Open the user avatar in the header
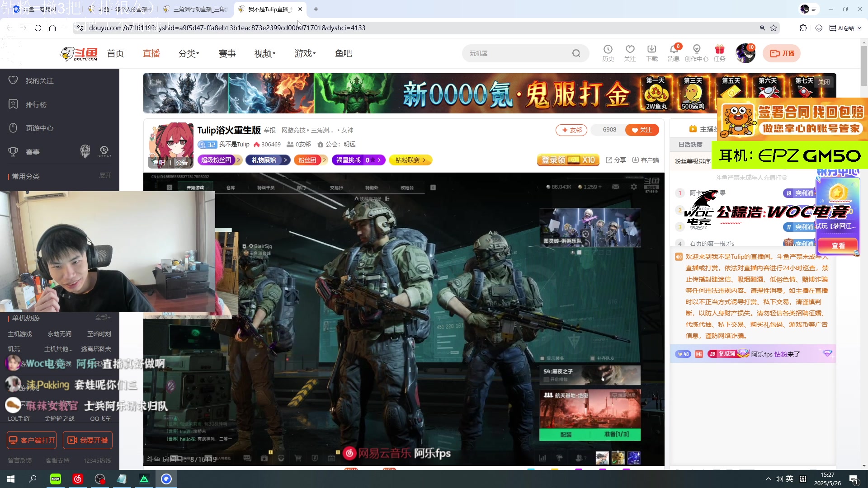 [x=745, y=53]
